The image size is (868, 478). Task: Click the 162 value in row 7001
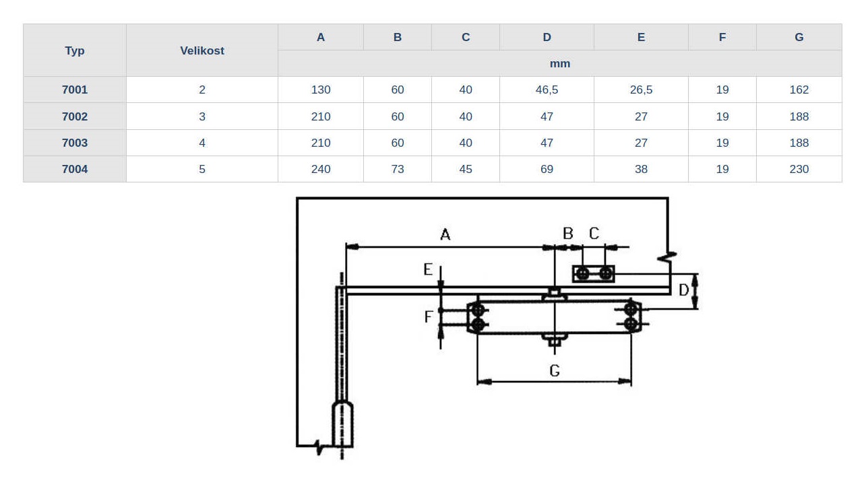pos(799,90)
